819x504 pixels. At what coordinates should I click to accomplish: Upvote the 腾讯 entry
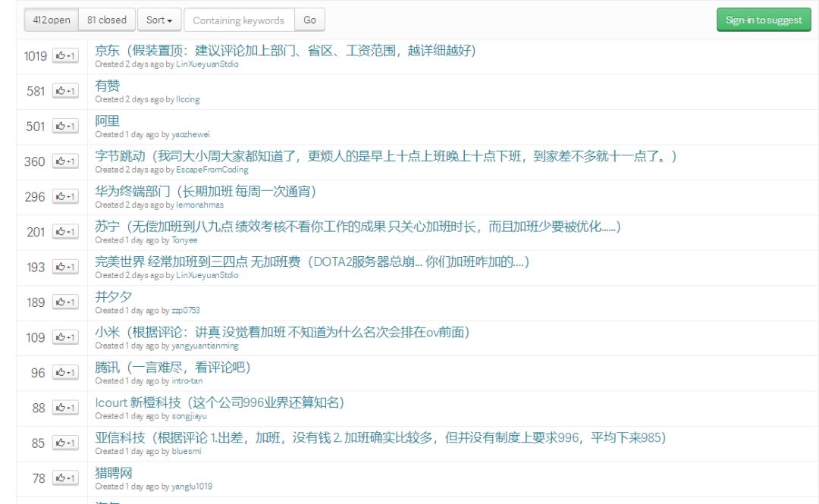point(65,372)
